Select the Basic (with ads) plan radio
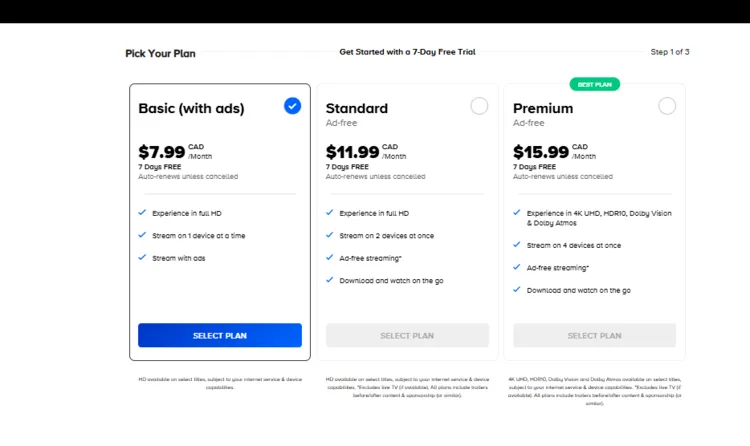Screen dimensions: 750x446 coord(292,105)
